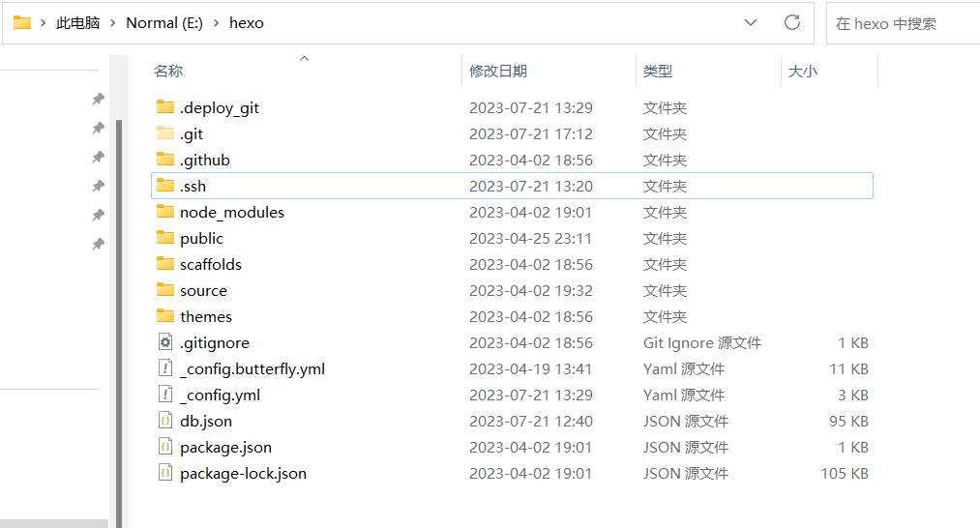Select the .git folder icon
Viewport: 980px width, 528px height.
[x=164, y=133]
